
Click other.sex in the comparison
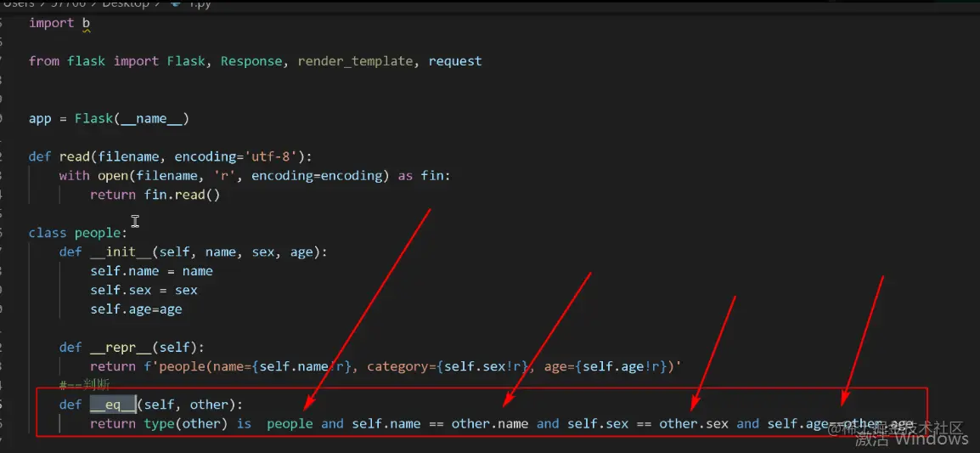pyautogui.click(x=694, y=424)
